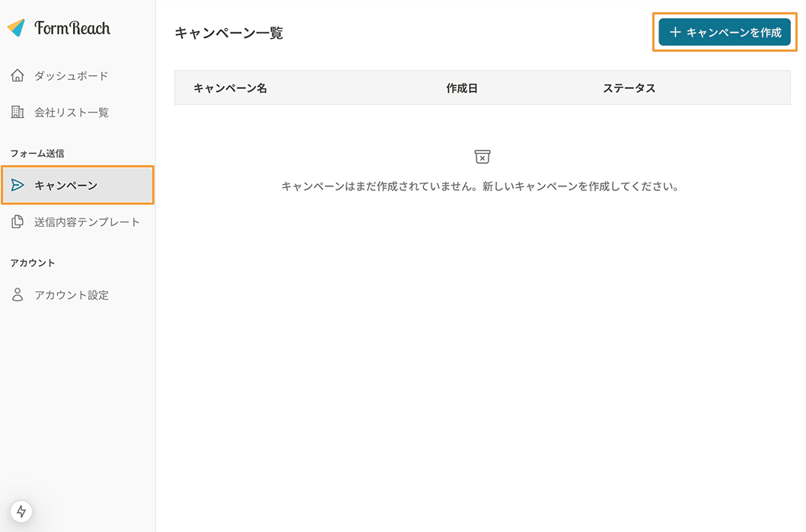Screen dimensions: 806x532
Task: Sort by the 作成日 column header
Action: pyautogui.click(x=461, y=88)
